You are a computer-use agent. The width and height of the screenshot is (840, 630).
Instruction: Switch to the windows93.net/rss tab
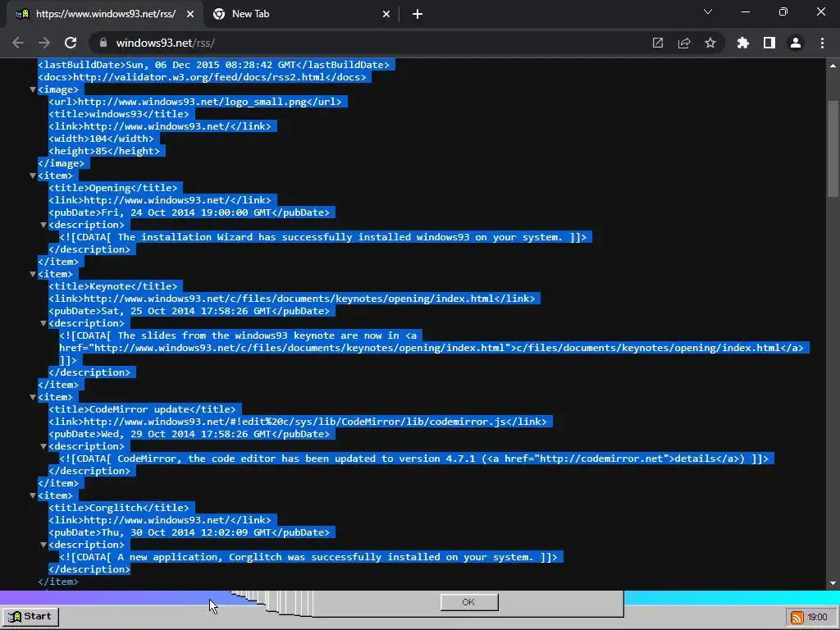(105, 14)
